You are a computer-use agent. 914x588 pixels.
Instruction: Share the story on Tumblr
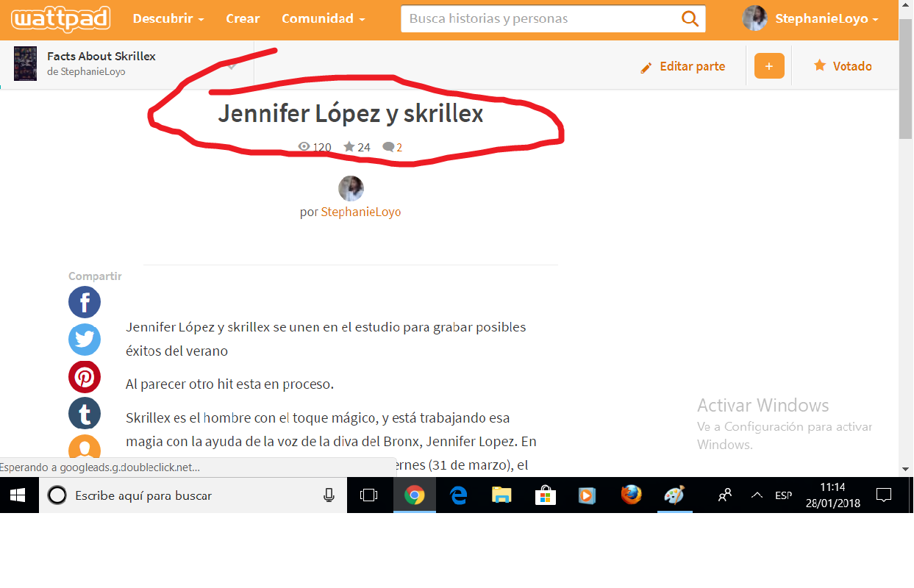tap(85, 414)
